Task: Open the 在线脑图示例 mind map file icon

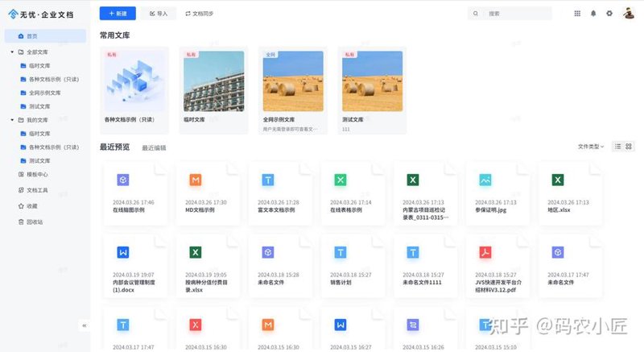Action: pos(123,180)
